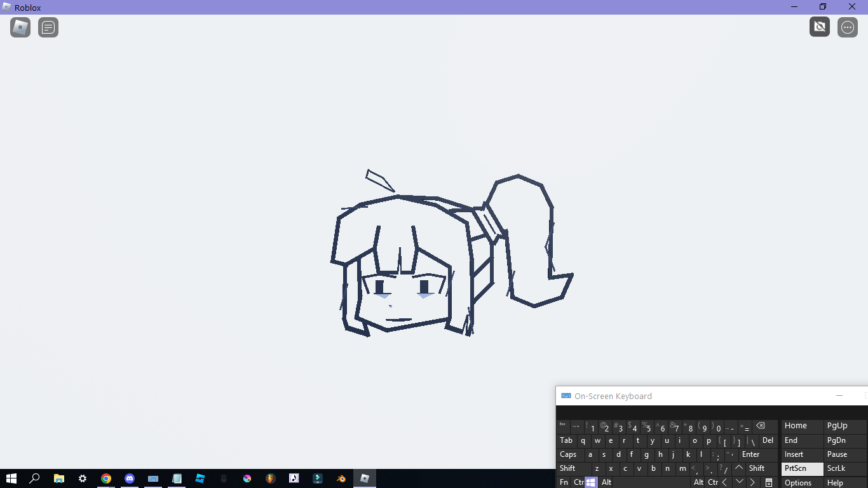Toggle the Caps key

click(x=570, y=455)
